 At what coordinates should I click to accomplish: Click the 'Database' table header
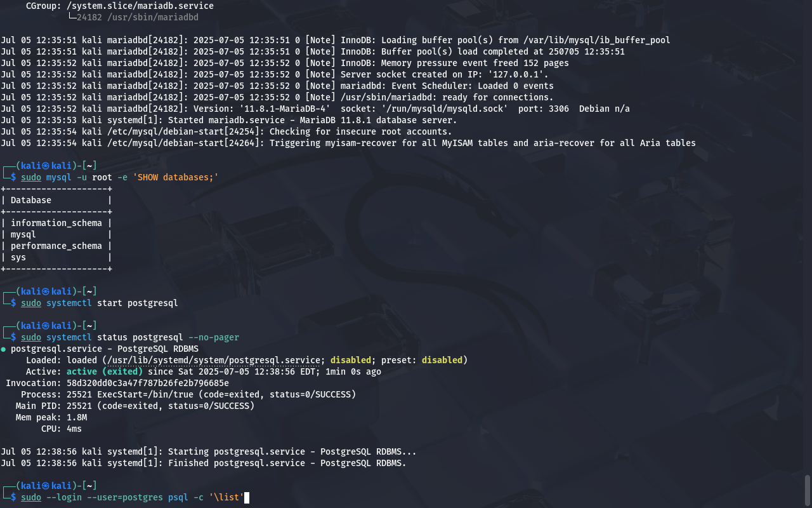[31, 200]
